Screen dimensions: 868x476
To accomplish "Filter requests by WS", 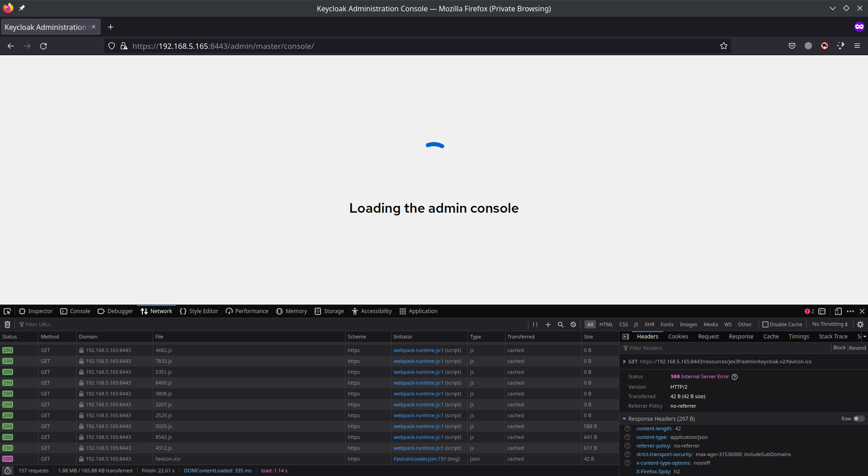I will (x=728, y=324).
